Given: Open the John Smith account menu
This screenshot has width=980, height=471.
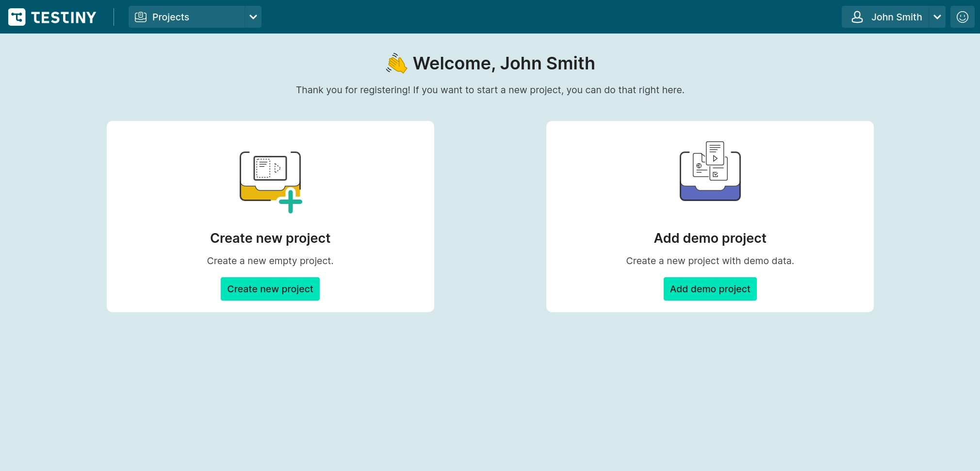Looking at the screenshot, I should click(x=896, y=17).
